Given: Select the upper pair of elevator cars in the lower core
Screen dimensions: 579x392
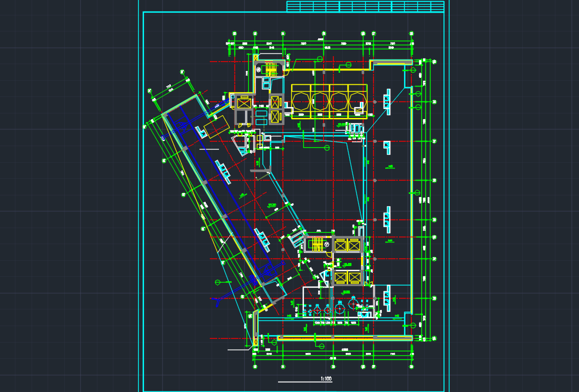Looking at the screenshot, I should pyautogui.click(x=347, y=245).
